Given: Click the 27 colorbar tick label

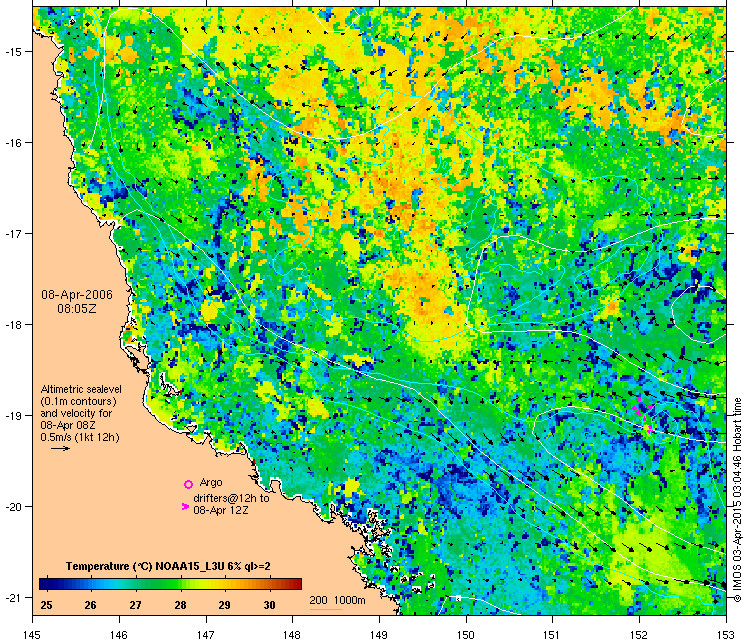Looking at the screenshot, I should tap(135, 605).
